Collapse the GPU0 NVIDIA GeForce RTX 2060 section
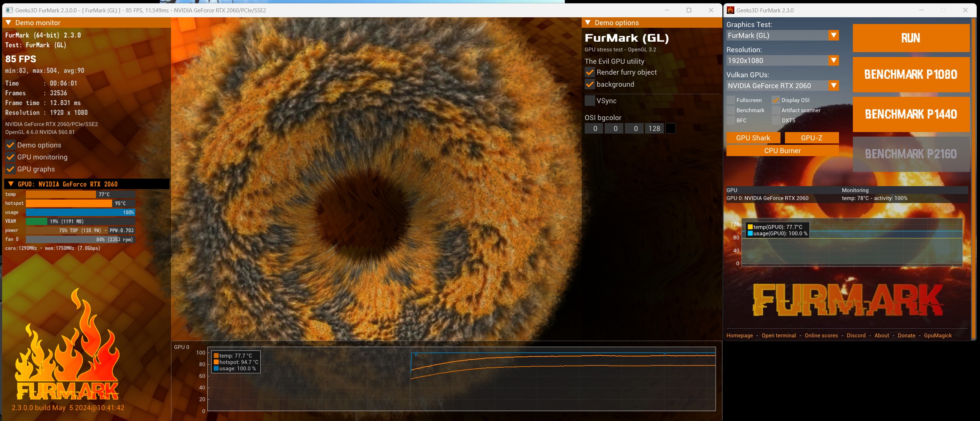The height and width of the screenshot is (421, 980). click(x=11, y=184)
